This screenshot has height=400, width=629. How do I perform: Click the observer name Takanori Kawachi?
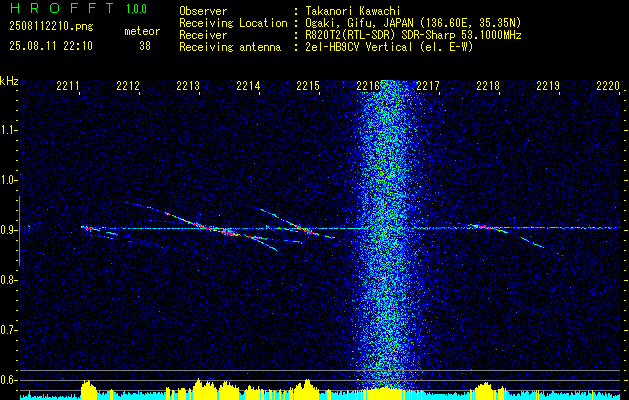pos(353,11)
